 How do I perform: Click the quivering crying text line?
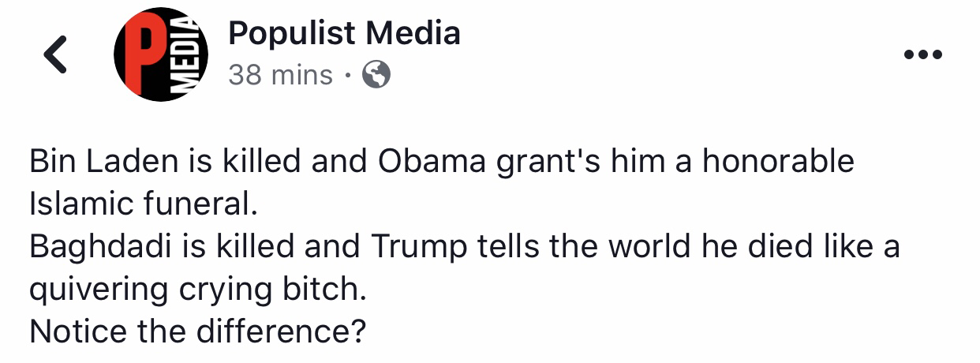[x=198, y=290]
